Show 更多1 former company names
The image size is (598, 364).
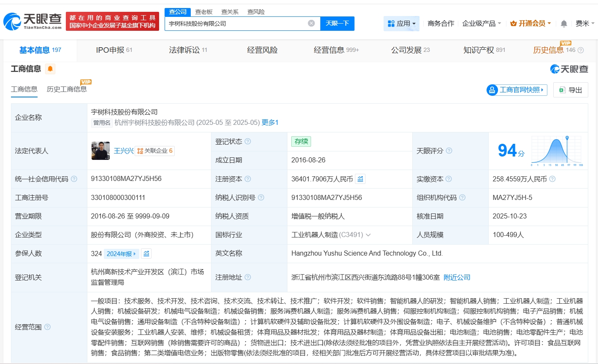click(x=270, y=122)
